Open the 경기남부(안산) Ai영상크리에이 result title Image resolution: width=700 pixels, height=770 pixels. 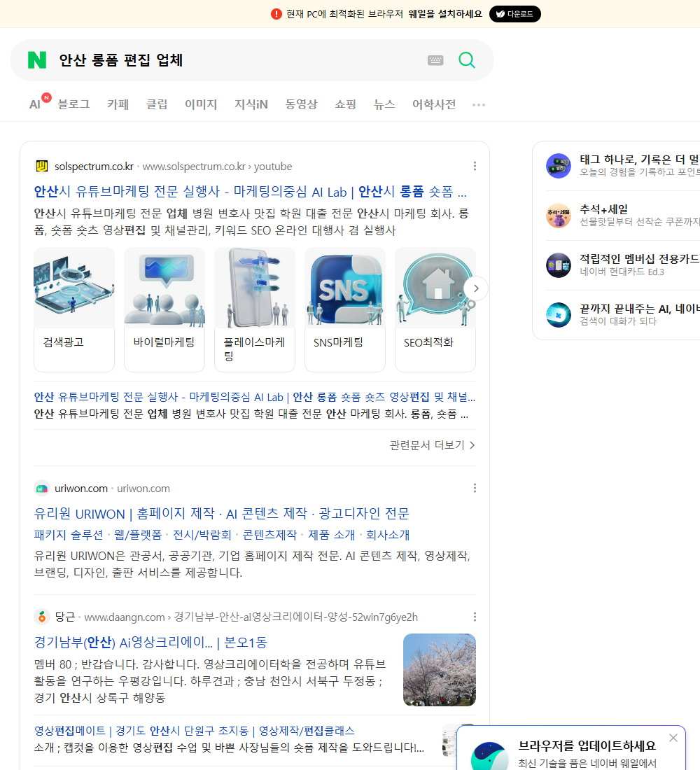pyautogui.click(x=150, y=643)
